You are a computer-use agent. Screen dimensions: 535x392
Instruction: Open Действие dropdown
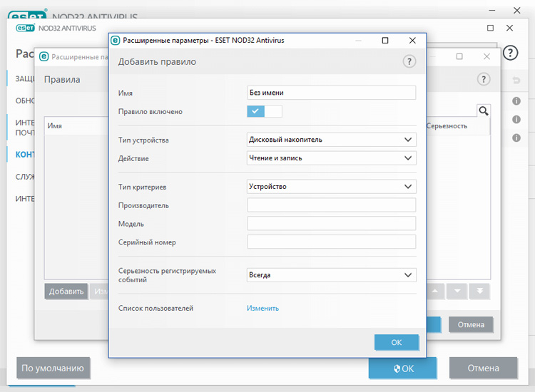coord(331,158)
